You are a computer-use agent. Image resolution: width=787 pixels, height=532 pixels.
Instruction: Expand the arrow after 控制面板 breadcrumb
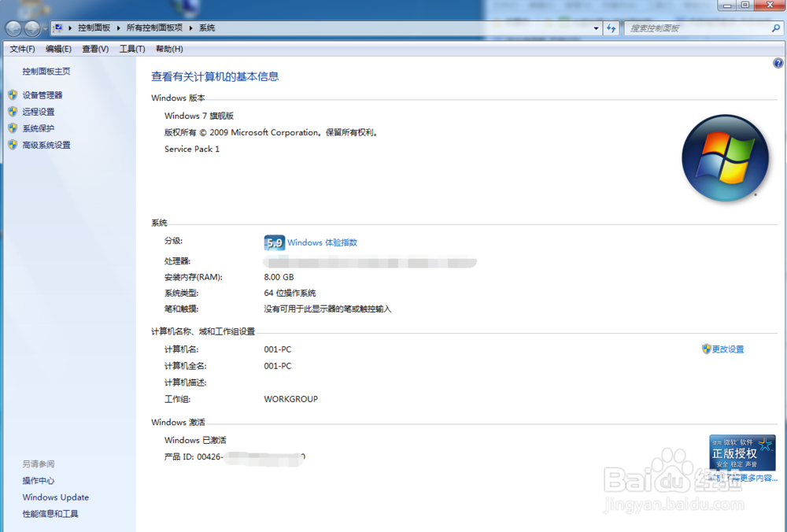click(119, 28)
